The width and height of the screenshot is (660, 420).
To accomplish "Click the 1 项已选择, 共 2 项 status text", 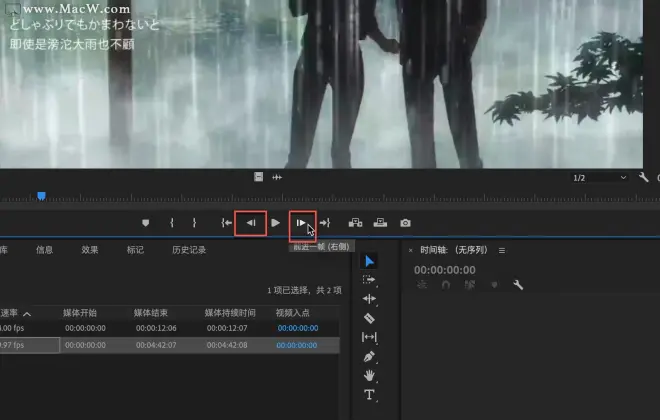I will 304,290.
